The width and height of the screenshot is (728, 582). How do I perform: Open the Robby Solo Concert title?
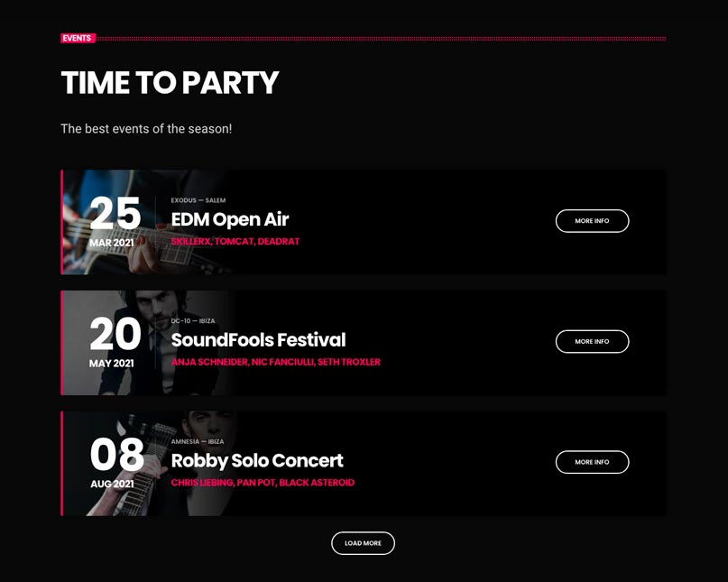[257, 461]
